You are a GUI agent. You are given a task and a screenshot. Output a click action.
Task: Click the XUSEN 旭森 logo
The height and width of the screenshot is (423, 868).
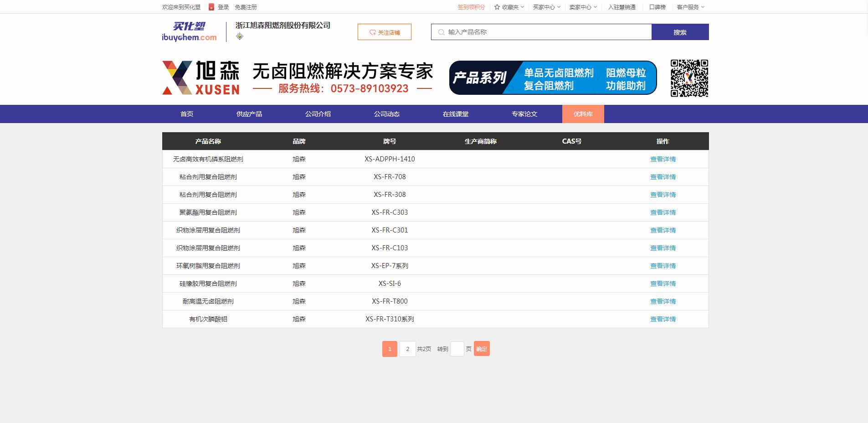[x=200, y=77]
